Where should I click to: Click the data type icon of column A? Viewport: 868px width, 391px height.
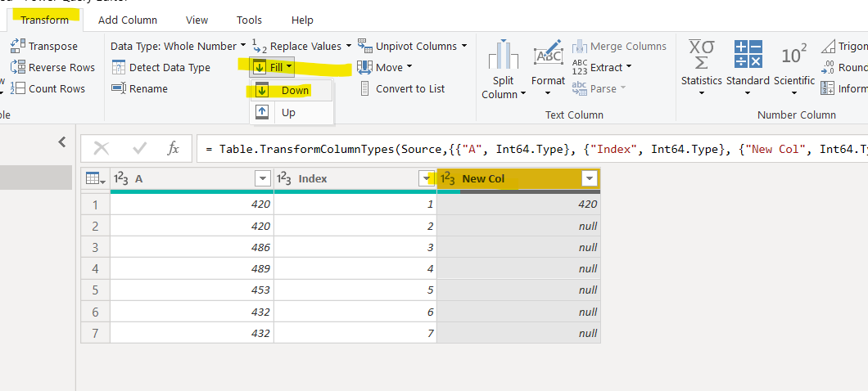120,178
